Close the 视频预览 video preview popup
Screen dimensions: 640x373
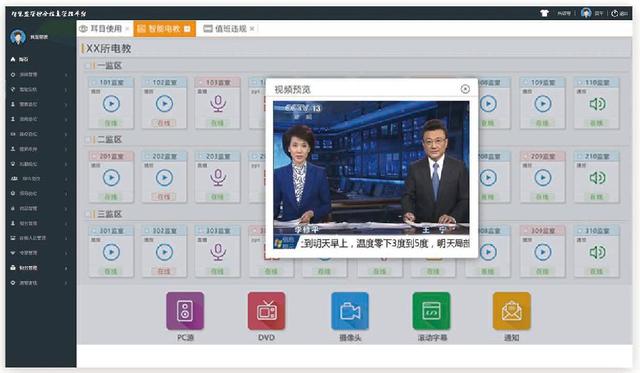point(465,89)
